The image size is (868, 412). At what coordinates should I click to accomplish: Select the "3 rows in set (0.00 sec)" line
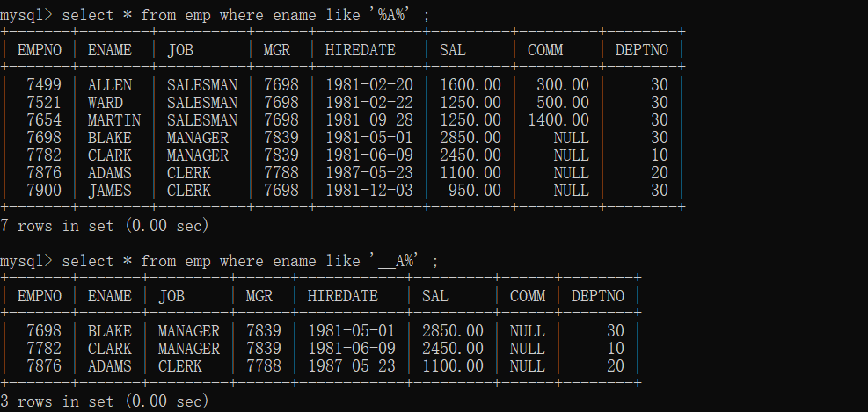(105, 401)
